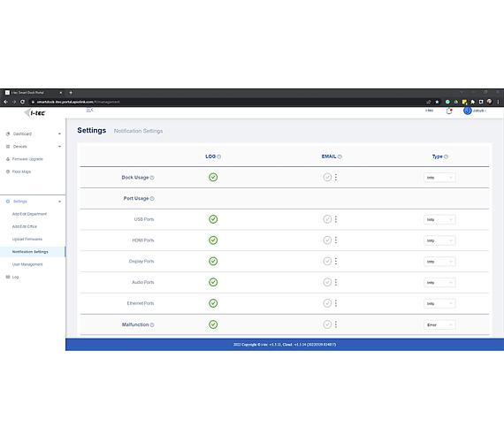Reload the page with browser refresh icon
The height and width of the screenshot is (442, 504).
pyautogui.click(x=22, y=102)
